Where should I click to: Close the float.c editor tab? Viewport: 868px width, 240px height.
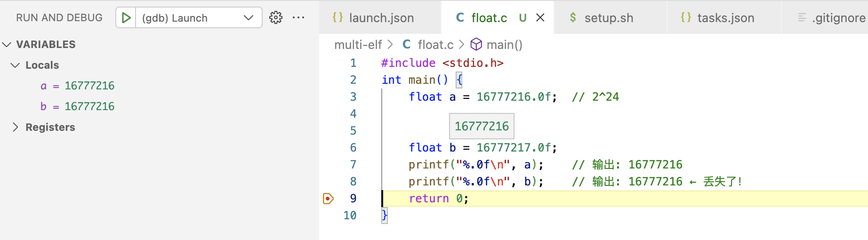540,18
